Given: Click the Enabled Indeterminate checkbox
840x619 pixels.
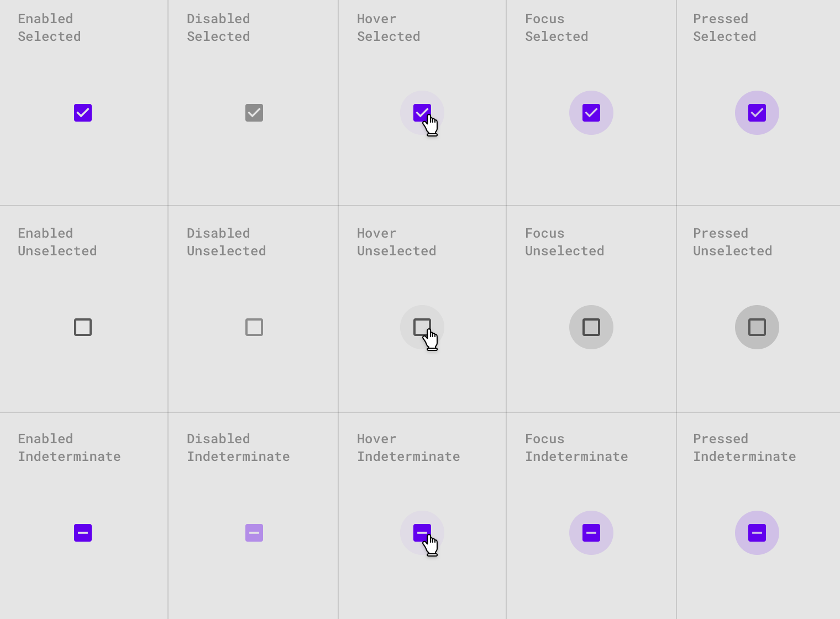Looking at the screenshot, I should tap(83, 533).
